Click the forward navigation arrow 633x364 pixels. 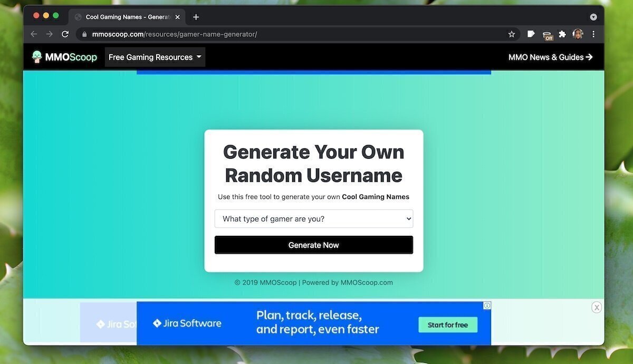pos(49,34)
